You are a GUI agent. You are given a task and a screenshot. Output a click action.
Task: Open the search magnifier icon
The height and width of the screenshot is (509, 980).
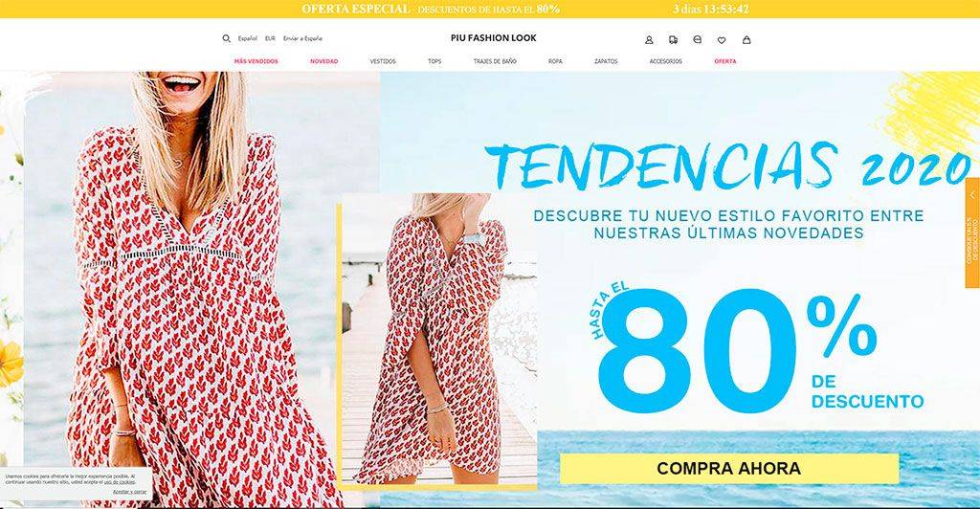pyautogui.click(x=226, y=38)
